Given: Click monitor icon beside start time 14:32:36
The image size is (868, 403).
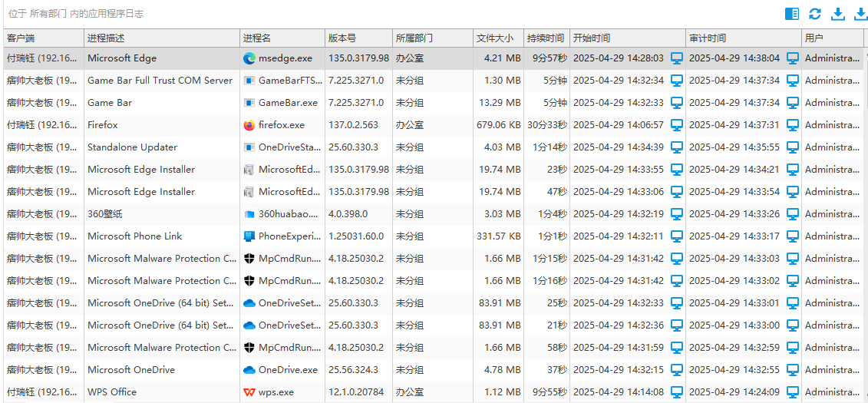Looking at the screenshot, I should pos(676,325).
